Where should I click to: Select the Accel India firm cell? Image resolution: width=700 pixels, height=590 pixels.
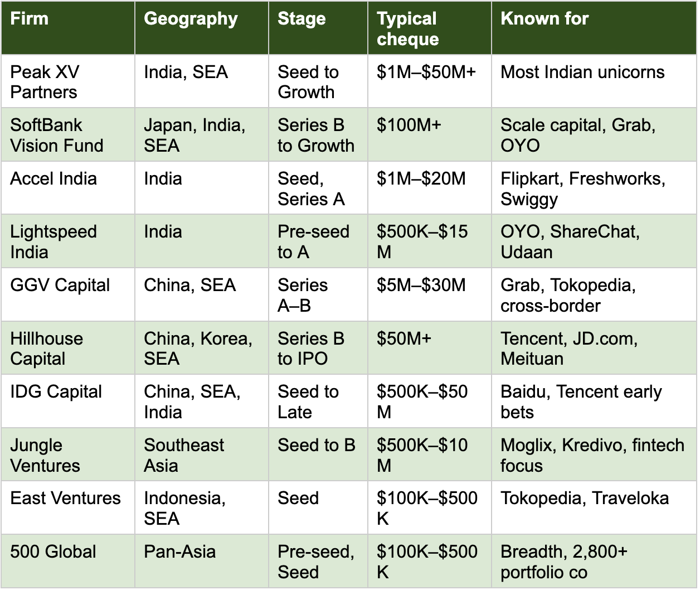pyautogui.click(x=68, y=188)
